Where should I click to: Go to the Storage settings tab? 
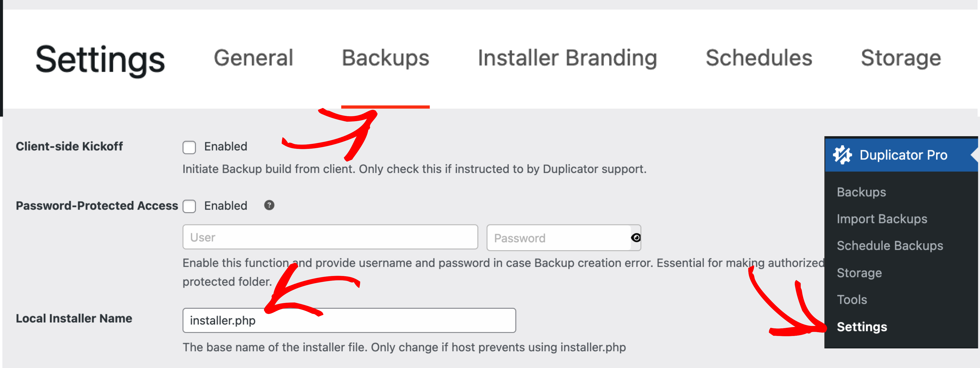tap(901, 58)
